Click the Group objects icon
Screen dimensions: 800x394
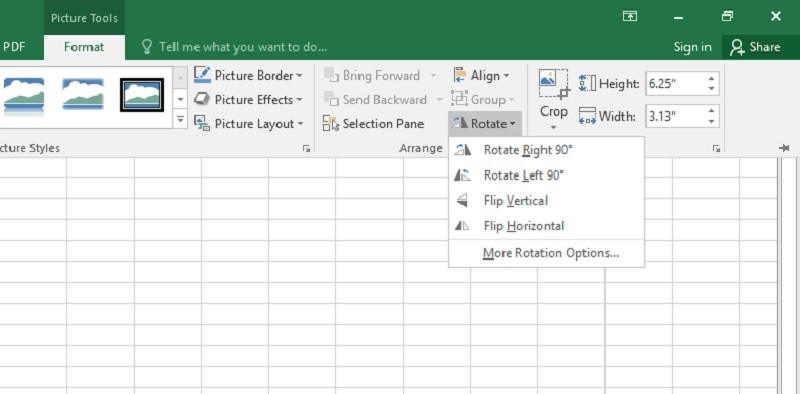pyautogui.click(x=459, y=99)
